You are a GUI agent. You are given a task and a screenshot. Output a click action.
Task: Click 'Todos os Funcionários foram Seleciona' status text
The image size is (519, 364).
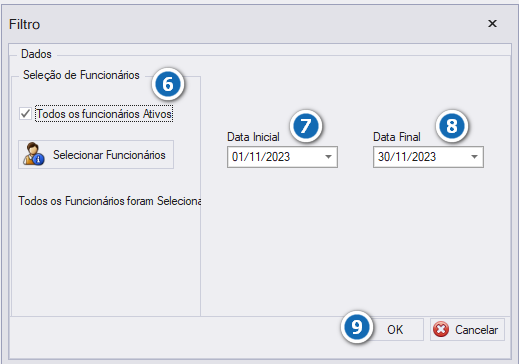(x=110, y=201)
